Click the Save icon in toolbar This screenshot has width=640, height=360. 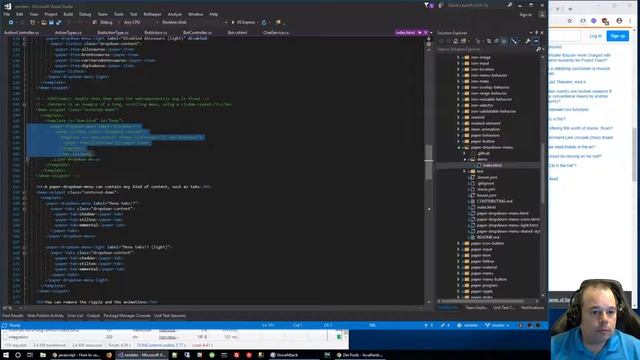[51, 22]
